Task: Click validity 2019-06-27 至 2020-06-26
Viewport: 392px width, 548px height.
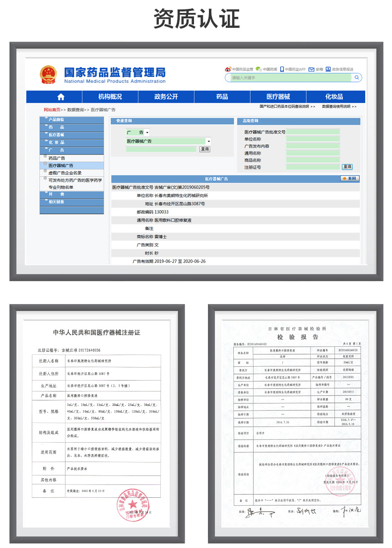Action: coord(180,261)
